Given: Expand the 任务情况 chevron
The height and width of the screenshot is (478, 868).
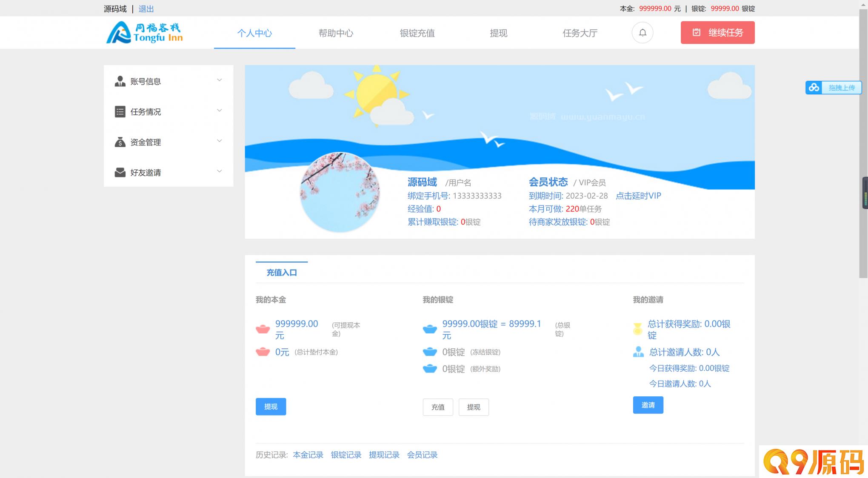Looking at the screenshot, I should click(x=220, y=111).
